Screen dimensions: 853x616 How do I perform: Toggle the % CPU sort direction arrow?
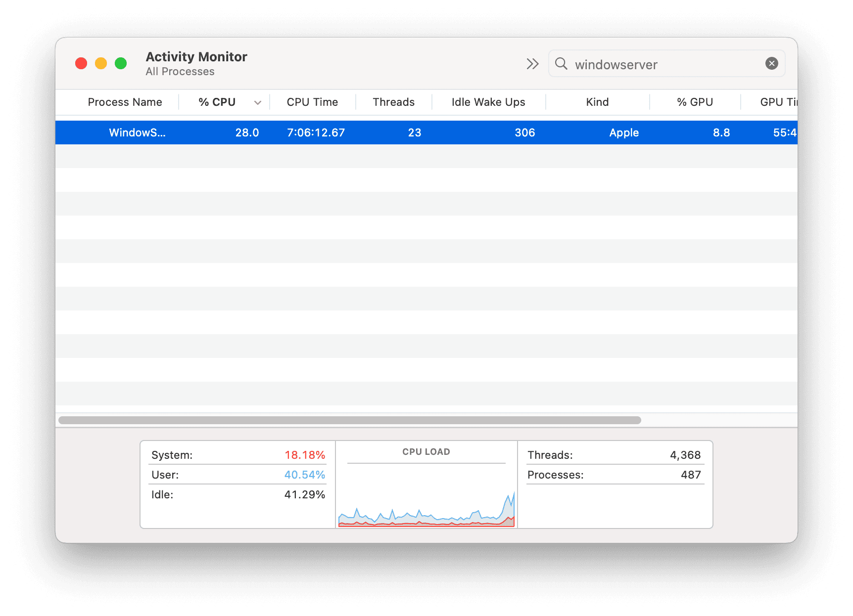pos(258,103)
